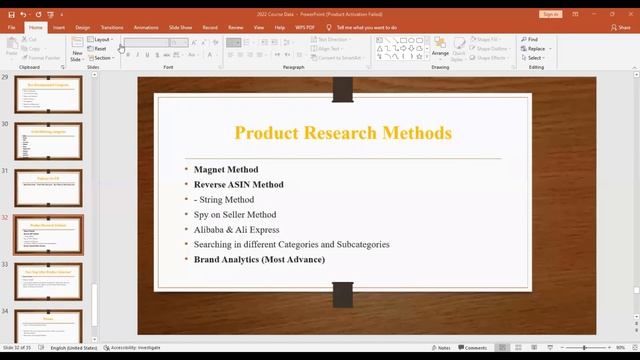Start slideshow from beginning in Quick Access
640x360 pixels.
point(51,14)
